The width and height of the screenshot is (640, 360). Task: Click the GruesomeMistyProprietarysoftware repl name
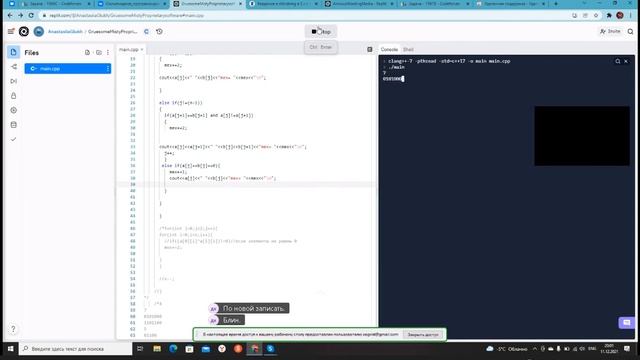pos(113,31)
